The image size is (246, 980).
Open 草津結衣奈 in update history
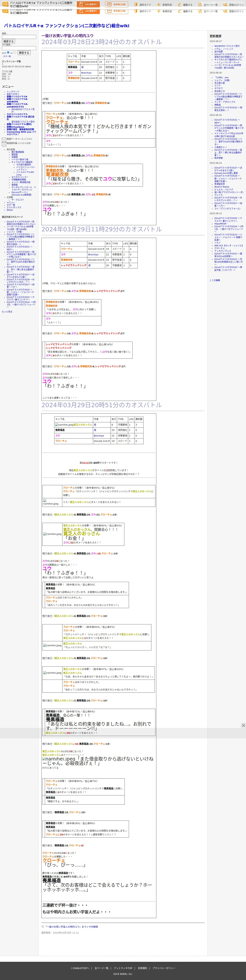tap(219, 184)
